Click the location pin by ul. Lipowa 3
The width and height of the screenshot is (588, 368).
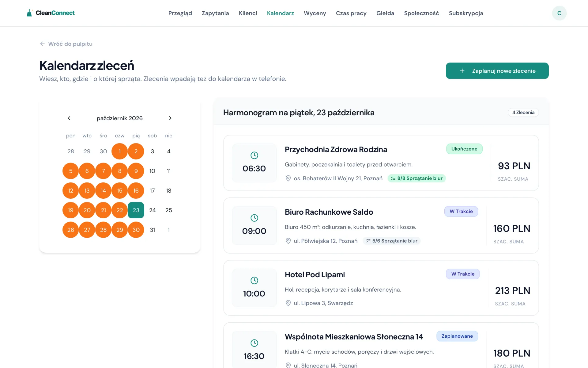tap(288, 303)
